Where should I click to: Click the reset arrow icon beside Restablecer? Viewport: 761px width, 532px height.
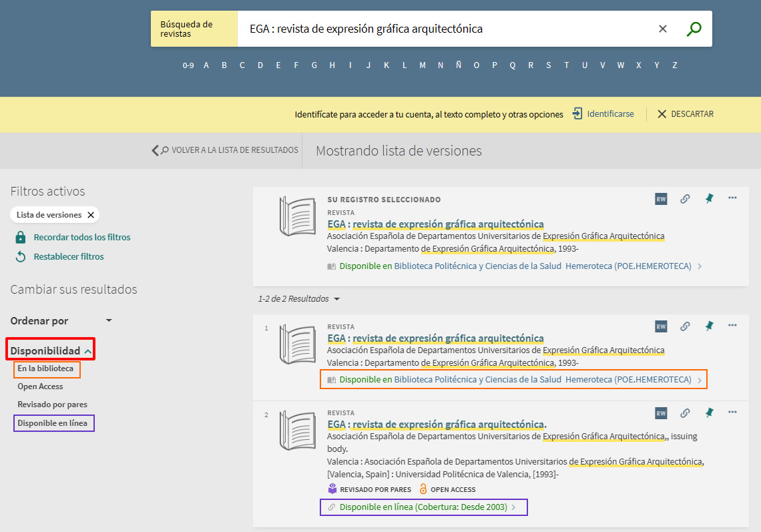pos(21,257)
